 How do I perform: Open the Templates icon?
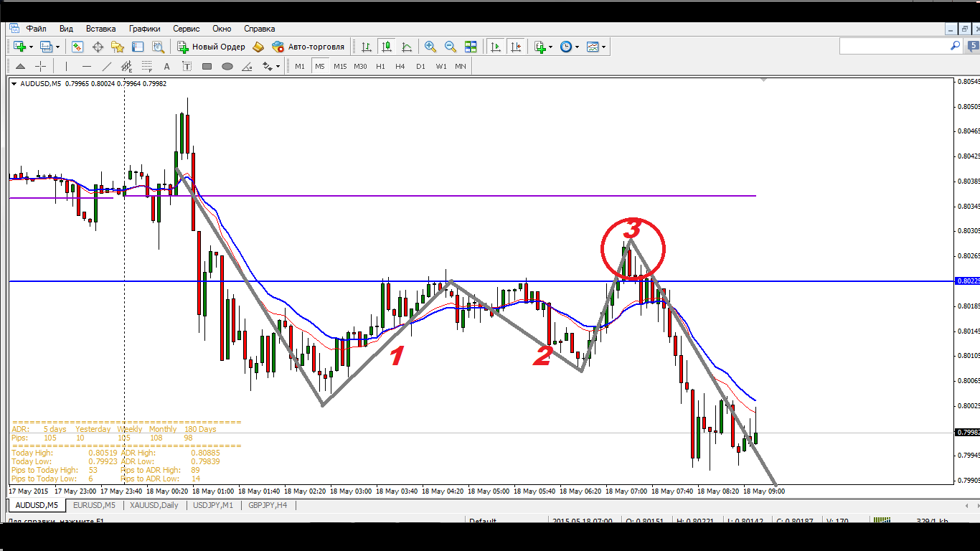593,47
